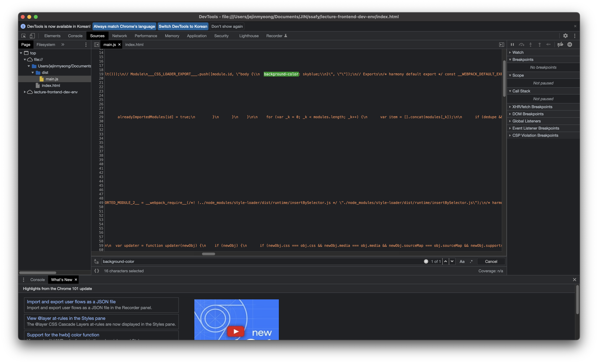Open the index.html editor tab
The width and height of the screenshot is (598, 364).
tap(134, 45)
